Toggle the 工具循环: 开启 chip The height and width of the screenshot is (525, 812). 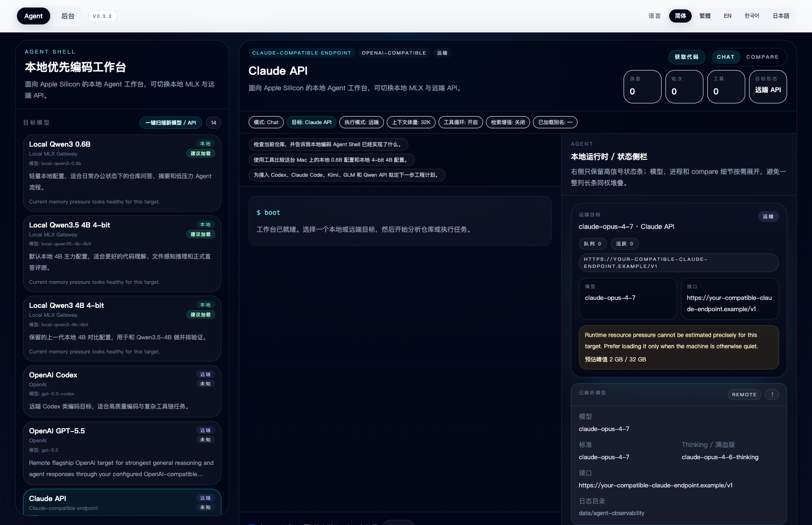pyautogui.click(x=461, y=122)
